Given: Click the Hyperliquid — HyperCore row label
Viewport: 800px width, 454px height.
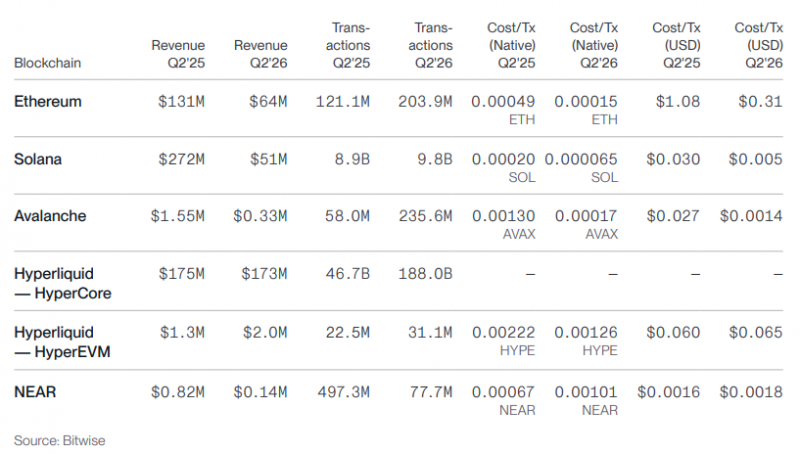Looking at the screenshot, I should pos(62,283).
